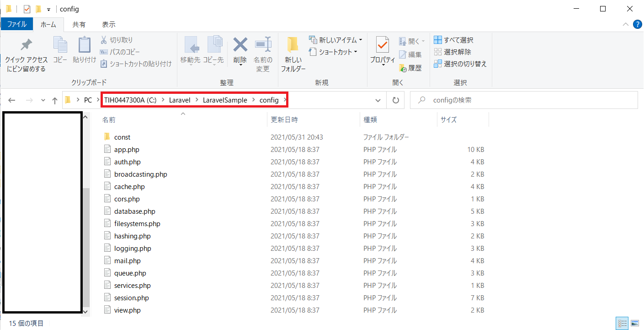Open the Open (開く) dropdown in ribbon
The image size is (644, 330).
(x=412, y=41)
